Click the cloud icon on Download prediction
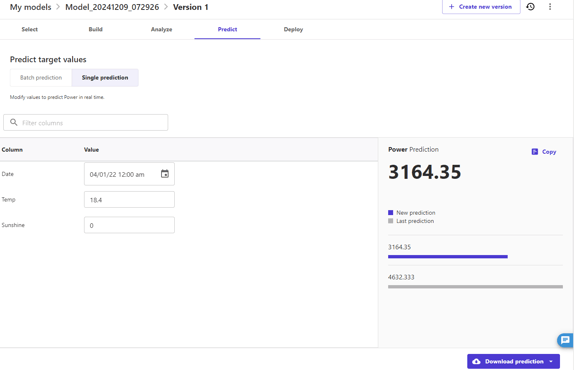Viewport: 574px width, 370px height. pyautogui.click(x=476, y=361)
